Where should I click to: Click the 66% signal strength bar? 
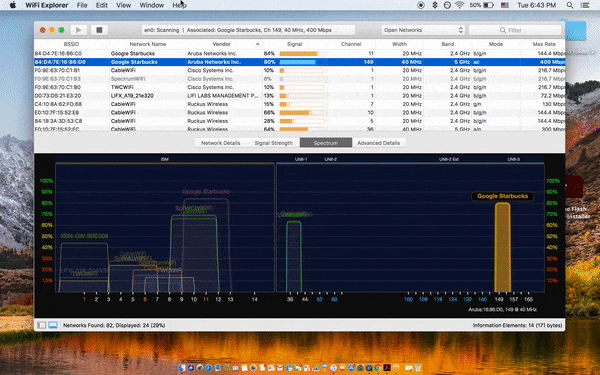(x=302, y=112)
